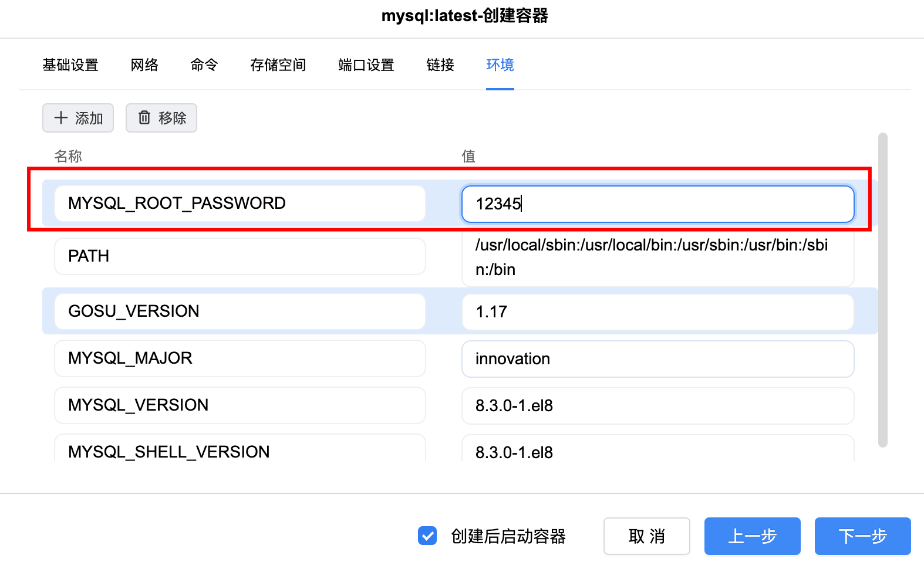Screen dimensions: 924x569
Task: Click the MYSQL_MAJOR value field innovation
Action: [x=657, y=358]
